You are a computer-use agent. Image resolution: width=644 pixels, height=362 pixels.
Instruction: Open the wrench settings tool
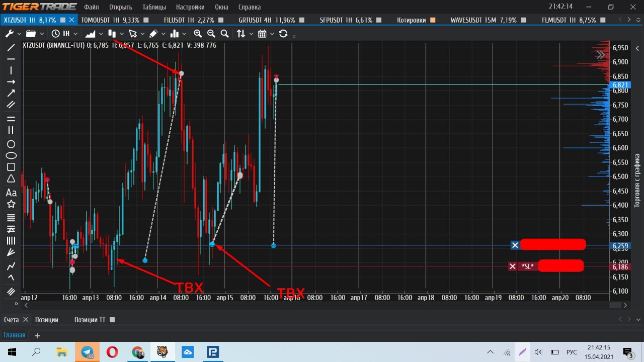pyautogui.click(x=10, y=34)
